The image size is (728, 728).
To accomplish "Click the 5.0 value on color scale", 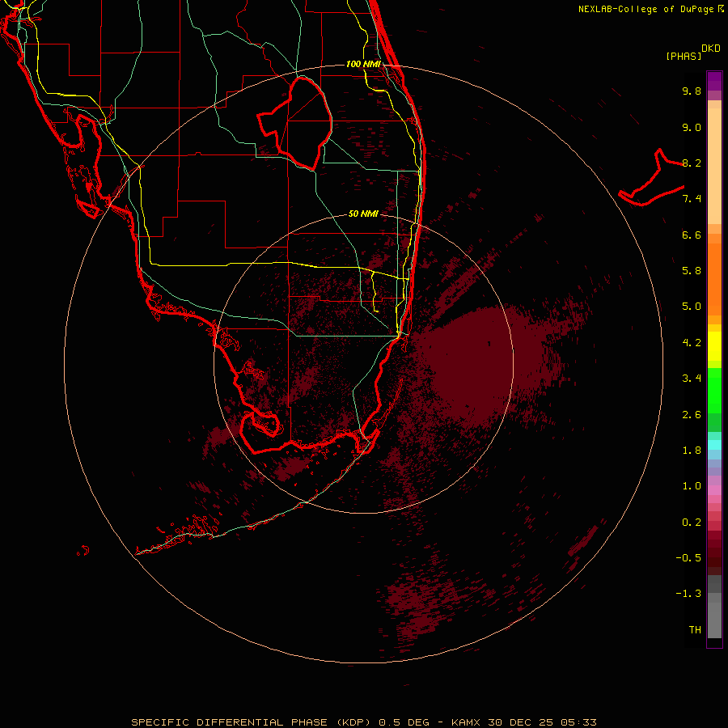I will click(692, 307).
